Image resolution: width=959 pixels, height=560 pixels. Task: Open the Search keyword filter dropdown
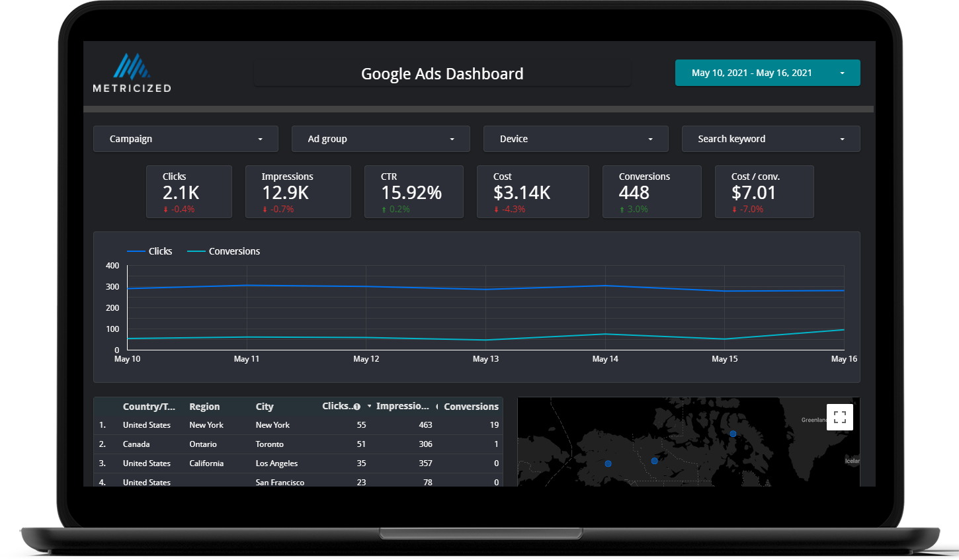pos(771,139)
